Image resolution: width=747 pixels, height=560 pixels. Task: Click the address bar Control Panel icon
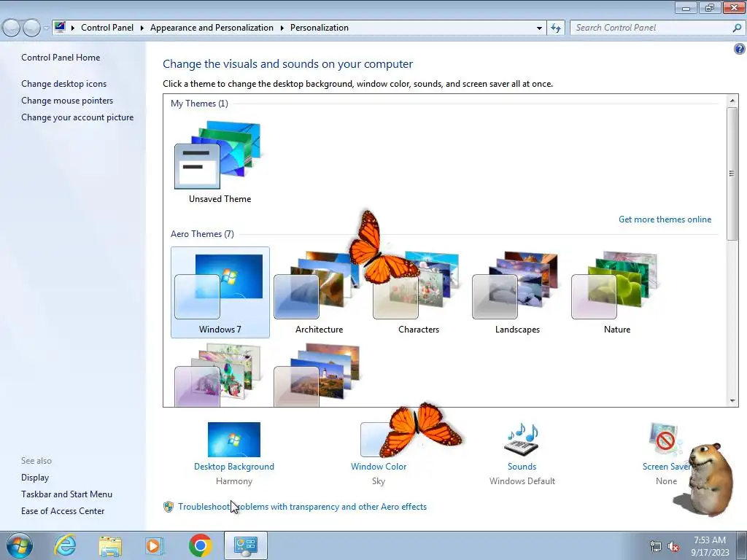point(60,27)
